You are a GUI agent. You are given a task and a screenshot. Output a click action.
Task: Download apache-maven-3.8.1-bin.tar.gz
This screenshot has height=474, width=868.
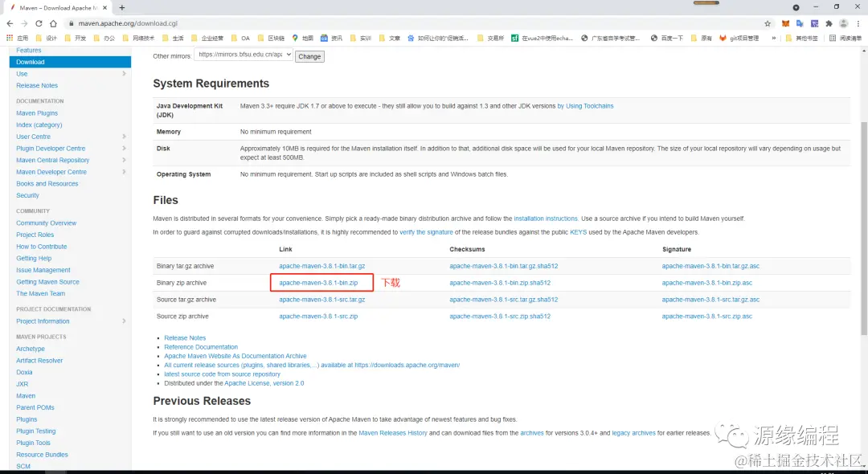point(322,266)
